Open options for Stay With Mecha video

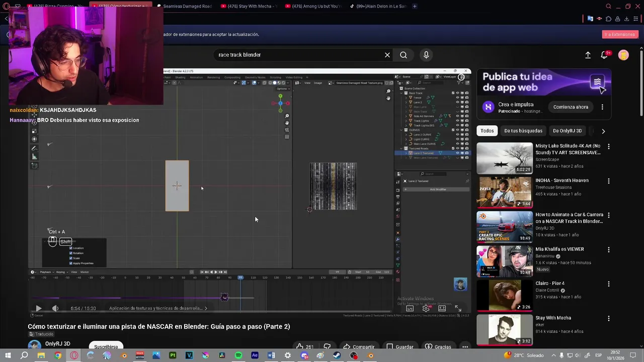click(609, 318)
